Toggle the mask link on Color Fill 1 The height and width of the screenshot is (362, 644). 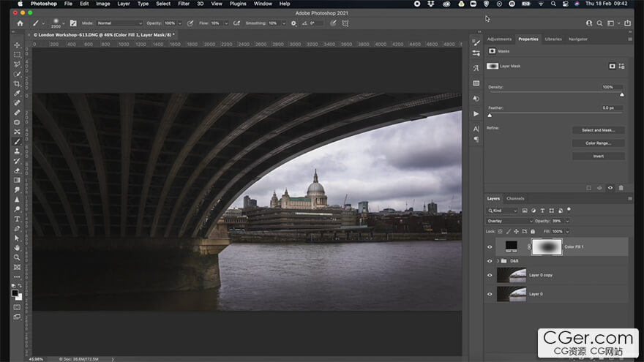[529, 247]
